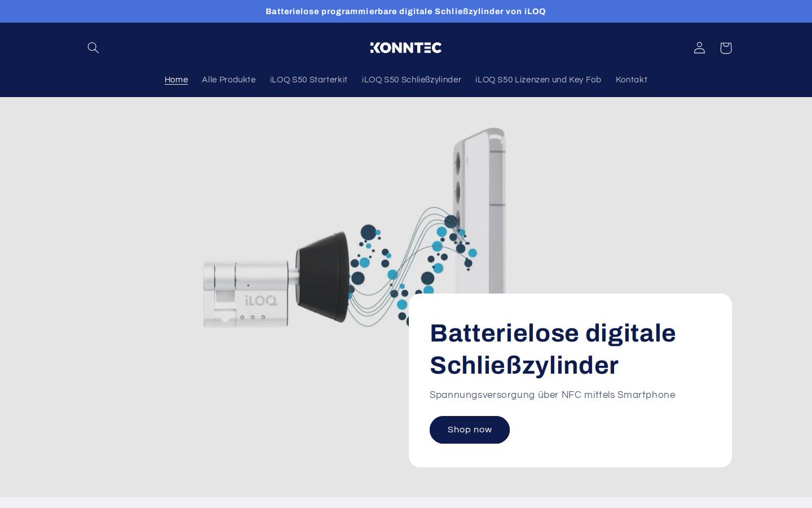
Task: Go to the Home menu item
Action: tap(176, 80)
